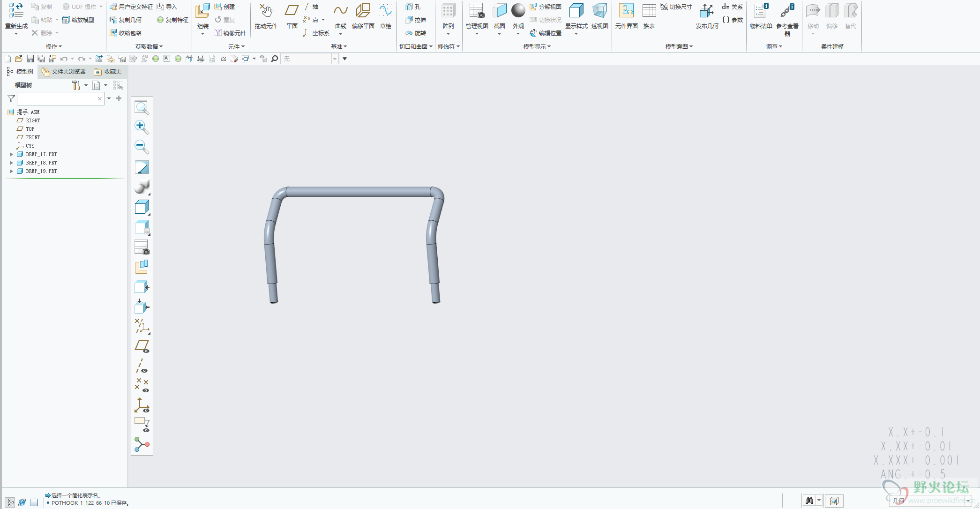Expand BREP_19.PRT in model tree

tap(11, 171)
